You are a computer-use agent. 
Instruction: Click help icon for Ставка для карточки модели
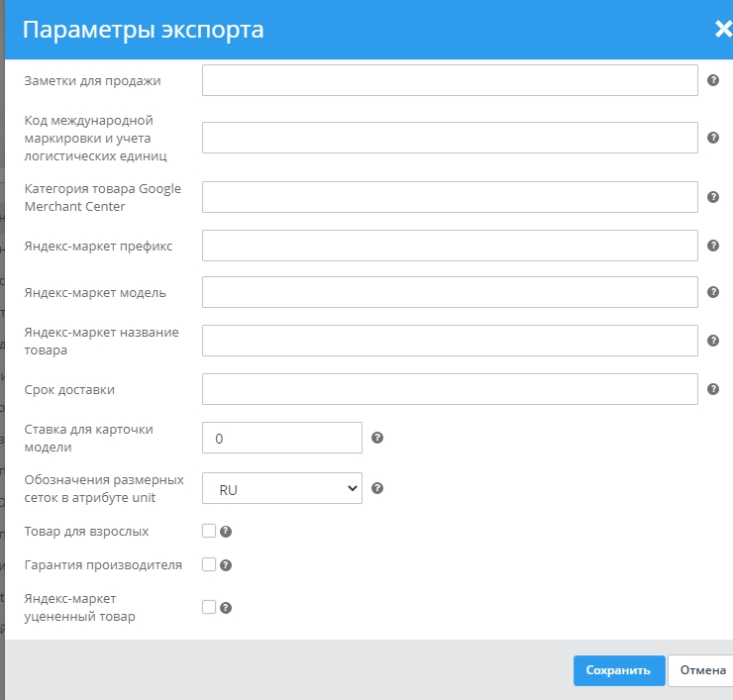[376, 438]
